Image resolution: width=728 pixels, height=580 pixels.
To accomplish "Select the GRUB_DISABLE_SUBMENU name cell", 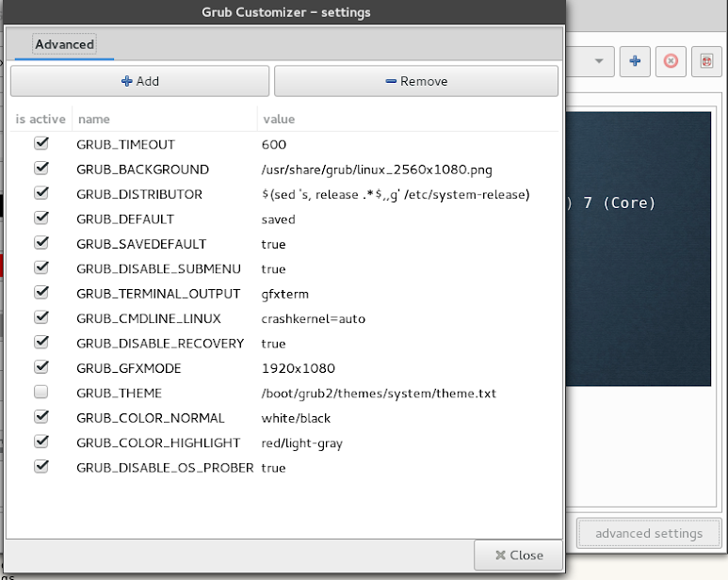I will pyautogui.click(x=158, y=269).
